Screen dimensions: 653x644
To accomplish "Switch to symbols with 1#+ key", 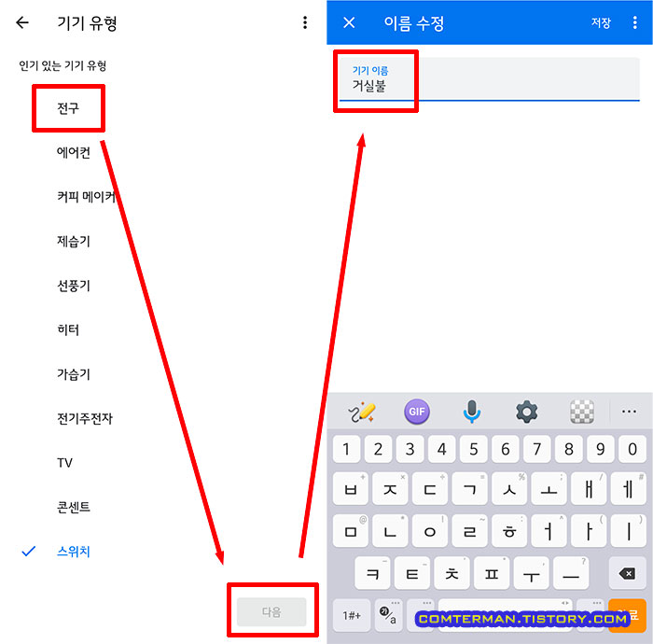I will pyautogui.click(x=352, y=616).
